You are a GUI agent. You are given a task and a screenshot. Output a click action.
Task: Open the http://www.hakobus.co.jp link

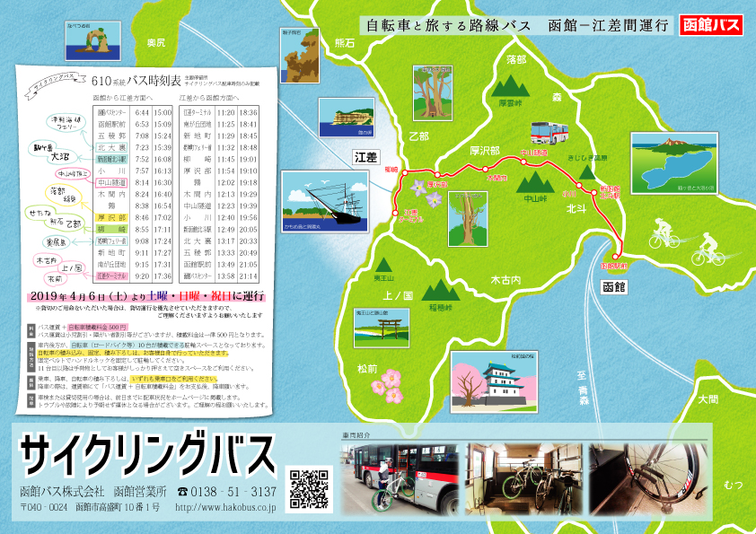coord(225,507)
